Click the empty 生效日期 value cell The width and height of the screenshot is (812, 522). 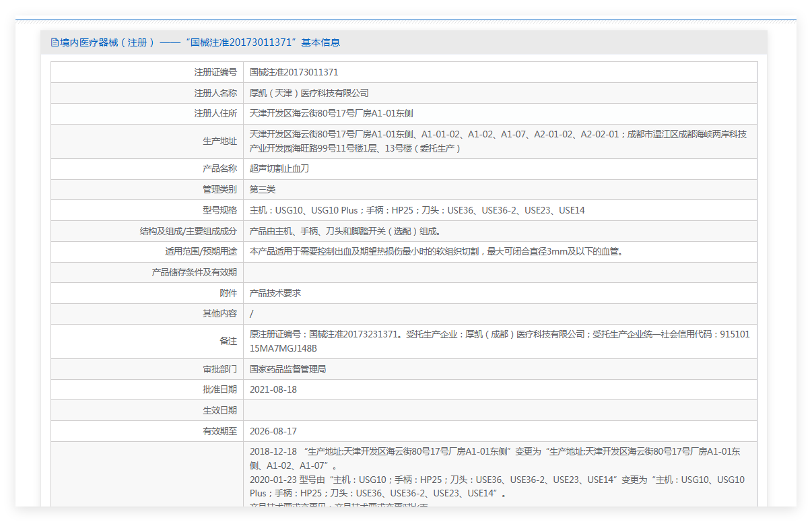[x=500, y=411]
